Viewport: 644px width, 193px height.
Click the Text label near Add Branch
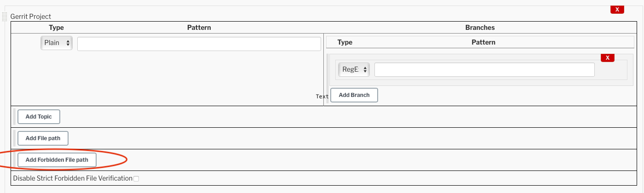point(322,96)
